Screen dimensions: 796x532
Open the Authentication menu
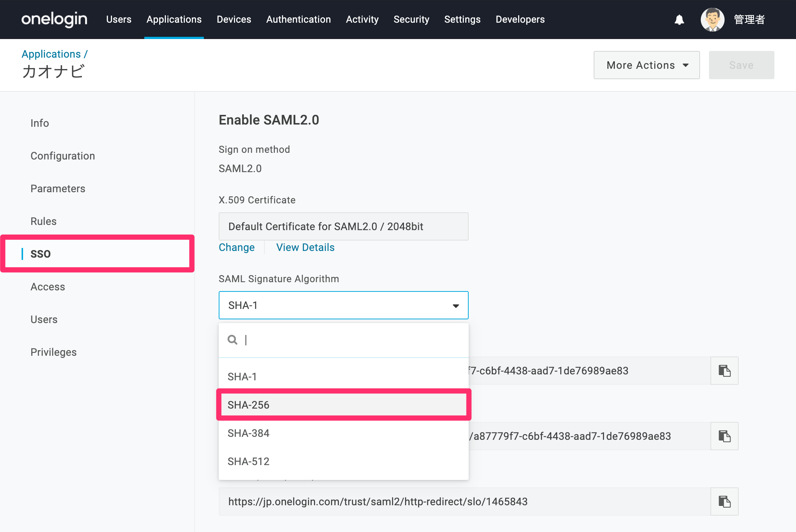pyautogui.click(x=298, y=19)
